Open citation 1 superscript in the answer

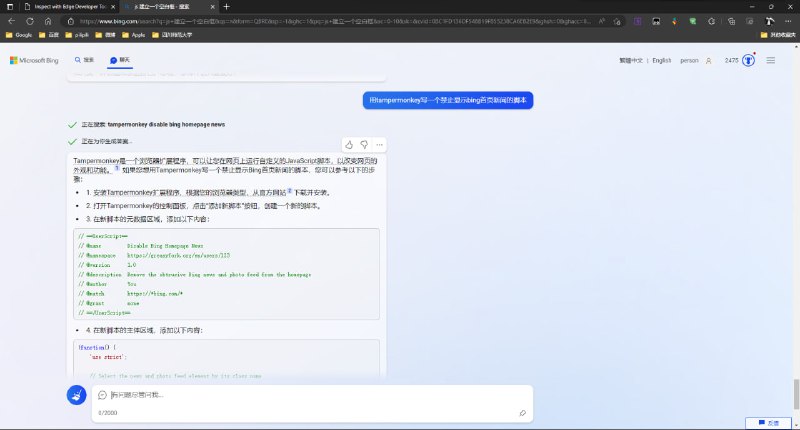[116, 168]
